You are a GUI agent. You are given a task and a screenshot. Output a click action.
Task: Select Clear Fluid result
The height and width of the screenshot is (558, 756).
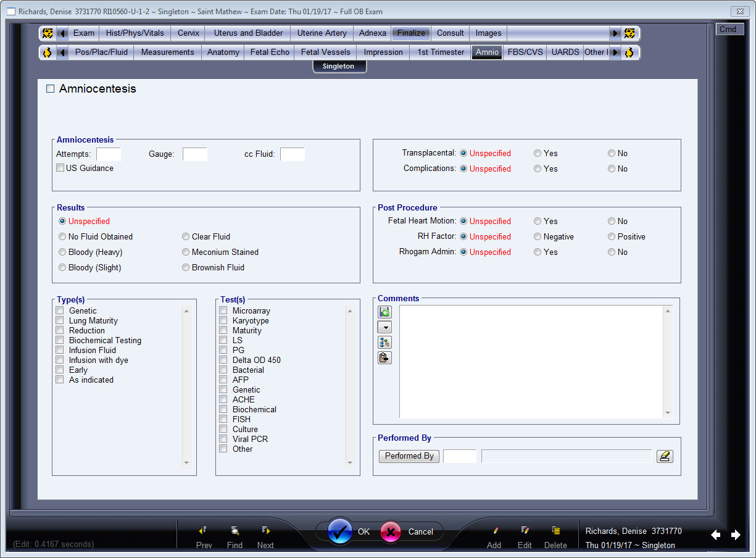186,236
